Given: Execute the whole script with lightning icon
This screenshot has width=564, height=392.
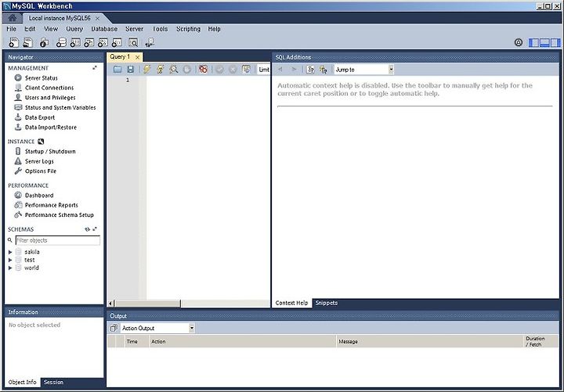Looking at the screenshot, I should pyautogui.click(x=146, y=70).
